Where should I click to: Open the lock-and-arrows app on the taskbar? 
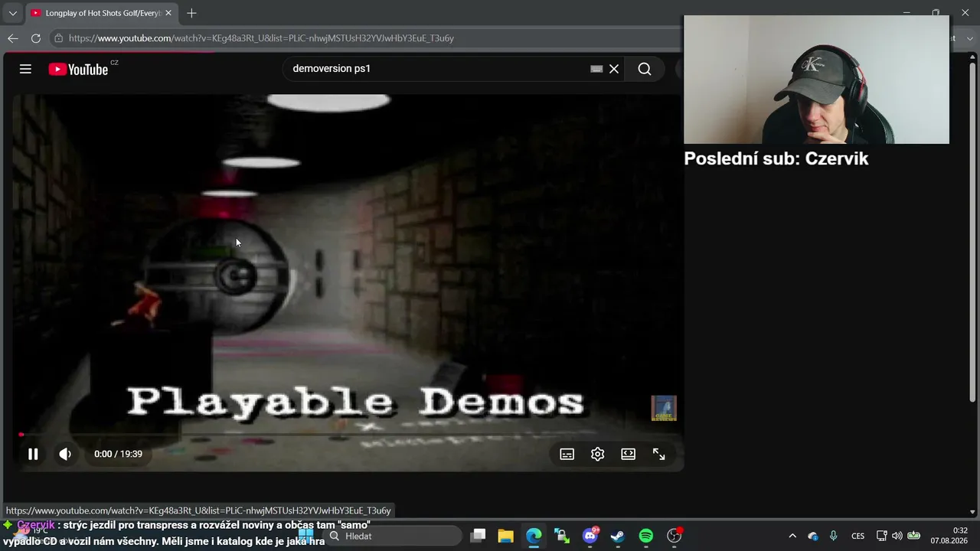point(561,536)
